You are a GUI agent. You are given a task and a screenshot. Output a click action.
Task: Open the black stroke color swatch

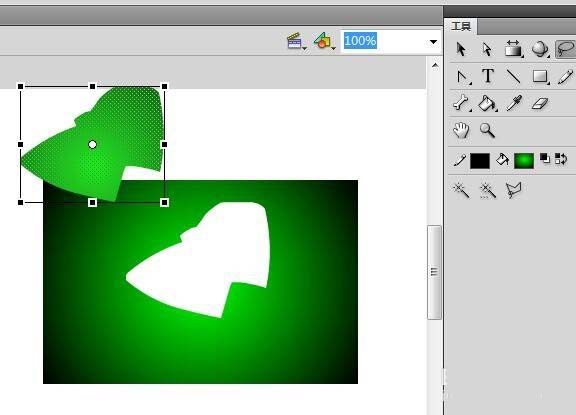pos(480,161)
